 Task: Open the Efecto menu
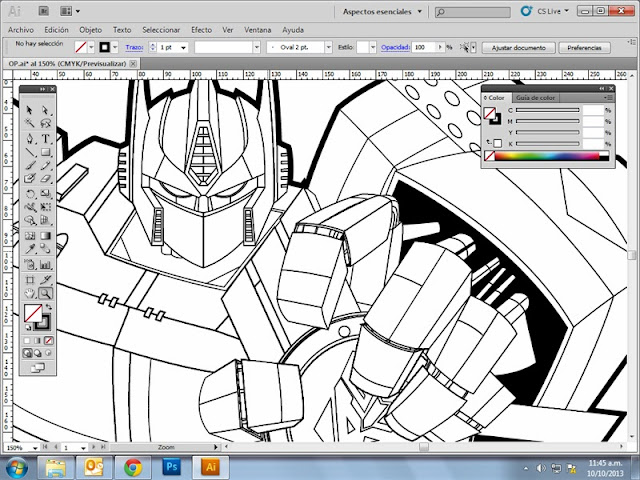click(201, 30)
